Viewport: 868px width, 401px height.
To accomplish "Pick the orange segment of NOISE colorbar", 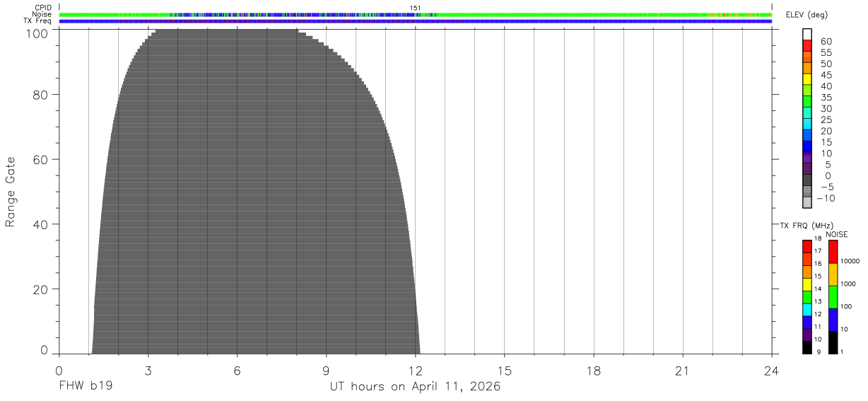I will tap(833, 274).
